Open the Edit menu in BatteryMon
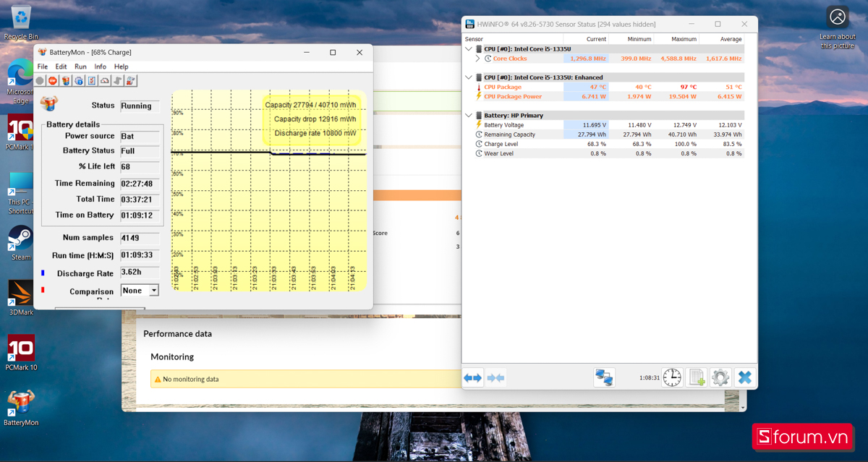Image resolution: width=868 pixels, height=462 pixels. 61,67
